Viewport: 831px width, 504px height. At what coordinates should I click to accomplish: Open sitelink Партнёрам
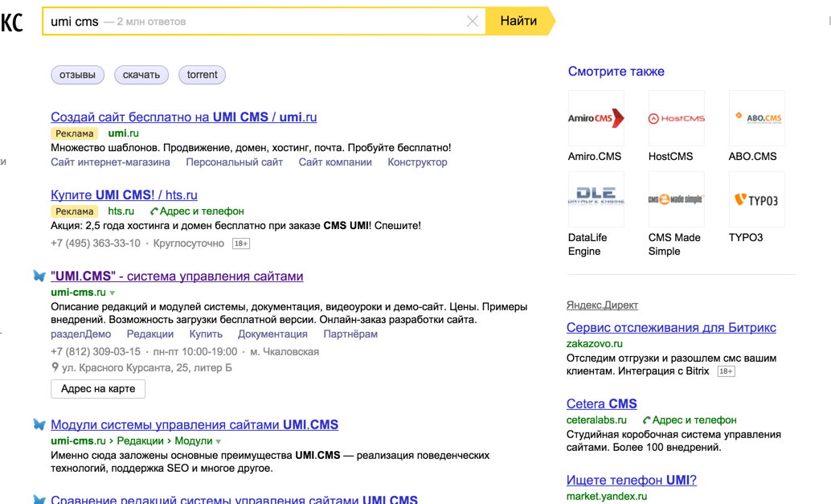(350, 334)
